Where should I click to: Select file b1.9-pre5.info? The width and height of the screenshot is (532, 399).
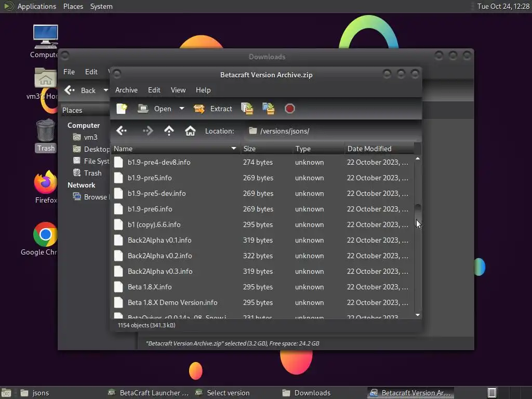point(262,178)
